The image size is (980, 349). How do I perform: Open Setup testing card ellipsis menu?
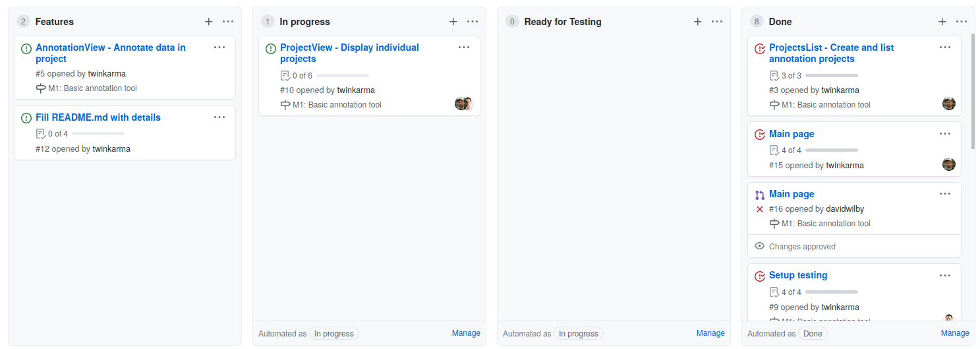pyautogui.click(x=945, y=276)
